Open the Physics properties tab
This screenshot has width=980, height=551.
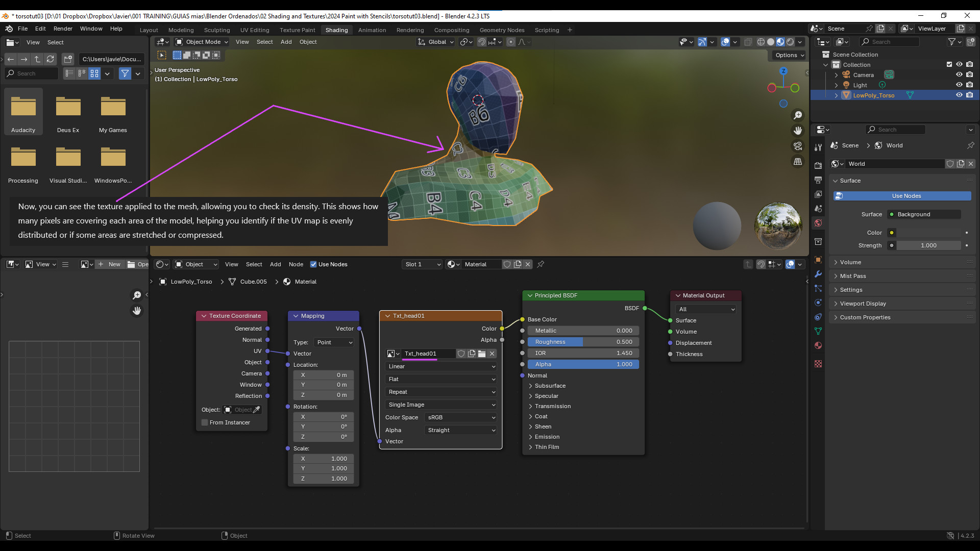[x=818, y=303]
